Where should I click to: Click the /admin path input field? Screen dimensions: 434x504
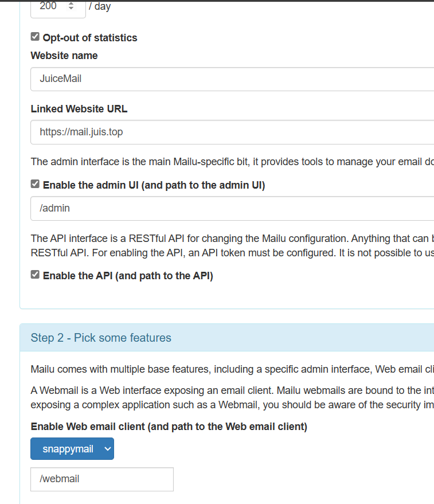click(229, 208)
